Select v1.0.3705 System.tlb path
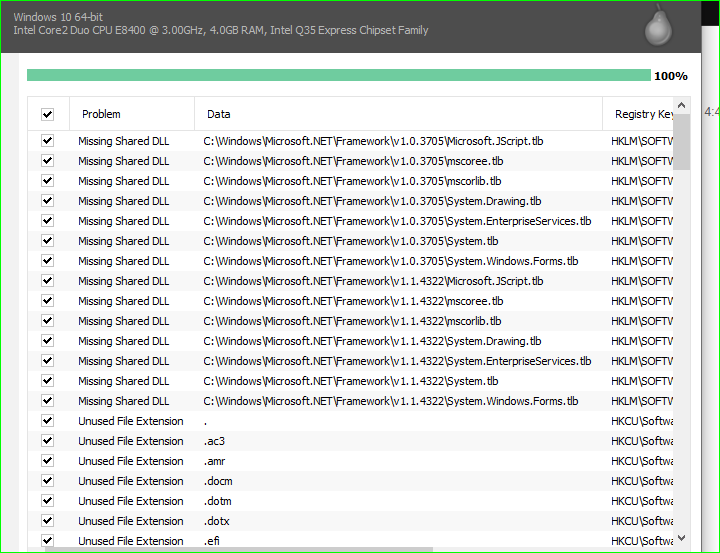This screenshot has height=553, width=720. (x=351, y=241)
